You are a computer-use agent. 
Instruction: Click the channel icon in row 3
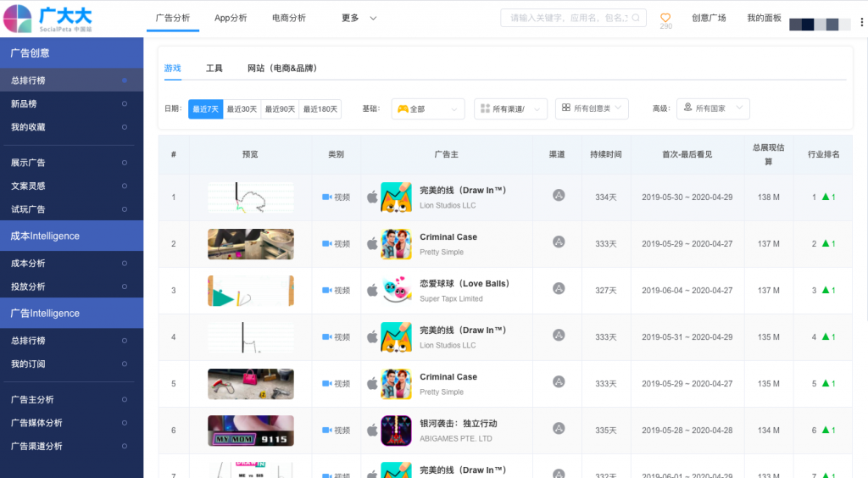(x=559, y=288)
